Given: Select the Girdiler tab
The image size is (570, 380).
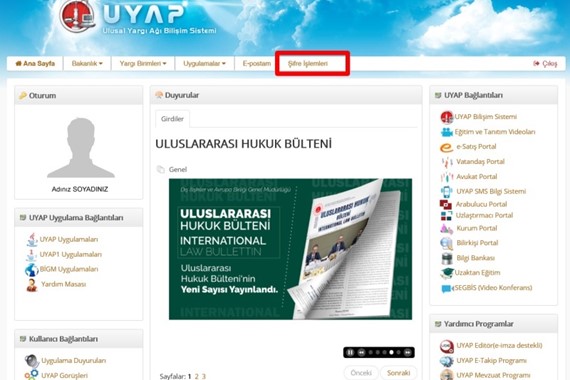Looking at the screenshot, I should [172, 119].
